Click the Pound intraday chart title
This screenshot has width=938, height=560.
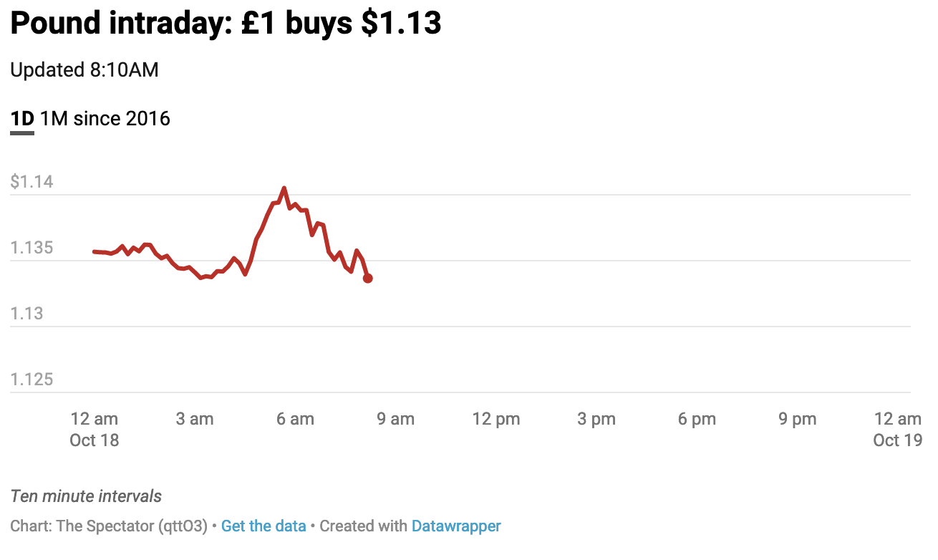pos(226,24)
